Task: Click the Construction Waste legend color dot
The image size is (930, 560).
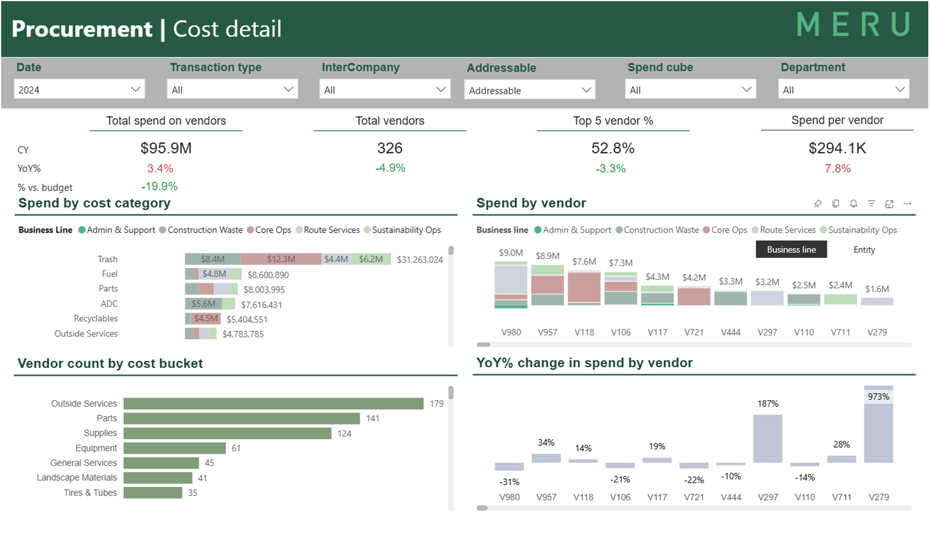Action: point(163,230)
